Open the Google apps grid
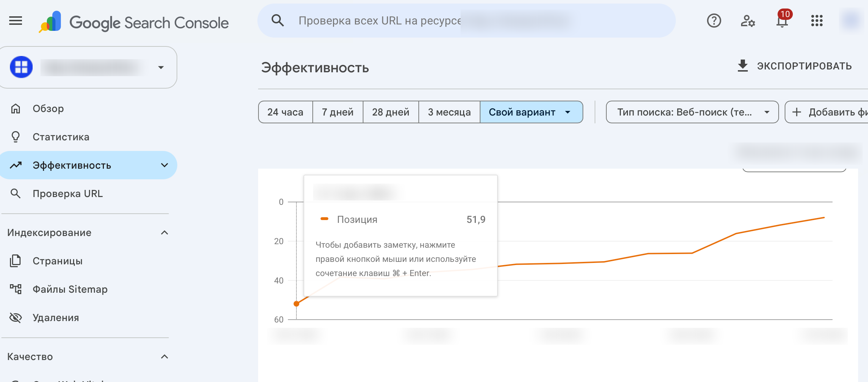The width and height of the screenshot is (868, 382). tap(817, 21)
